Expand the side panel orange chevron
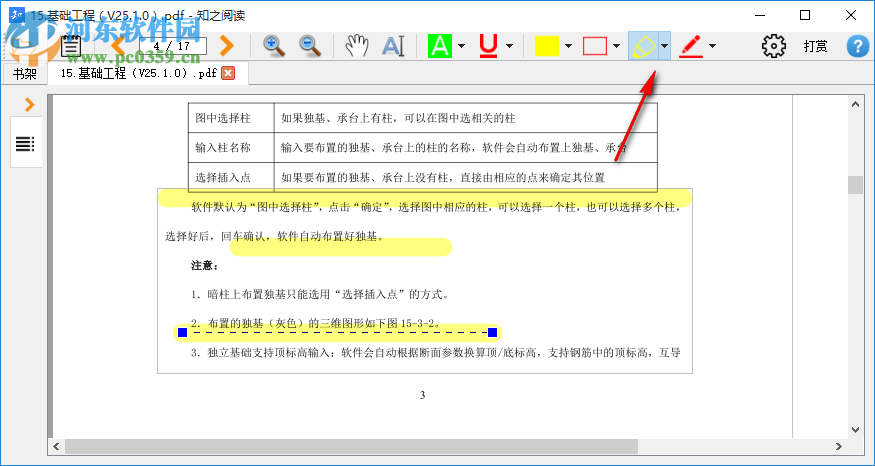 point(29,104)
